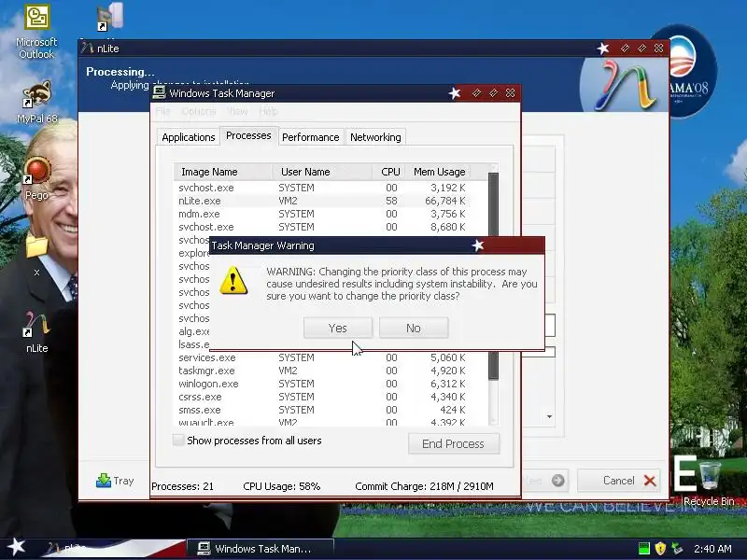Open the MyPal 68 raccoon desktop icon
This screenshot has height=560, width=747.
pyautogui.click(x=36, y=102)
